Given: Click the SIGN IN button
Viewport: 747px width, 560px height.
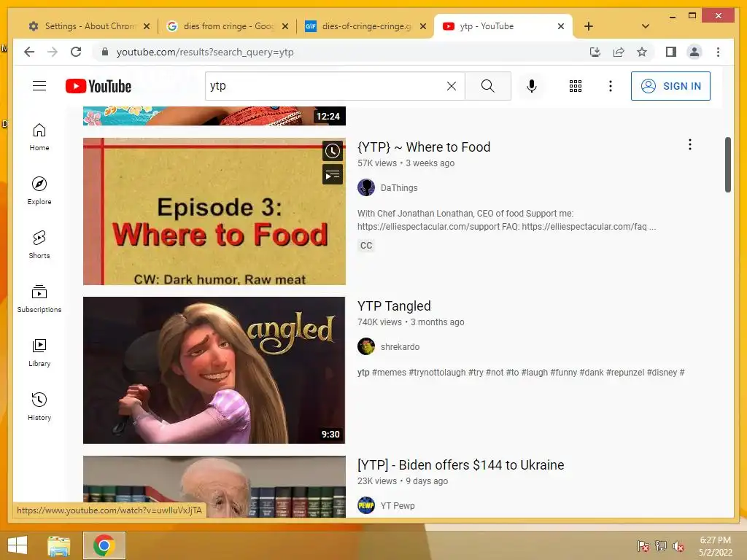Looking at the screenshot, I should click(x=670, y=86).
